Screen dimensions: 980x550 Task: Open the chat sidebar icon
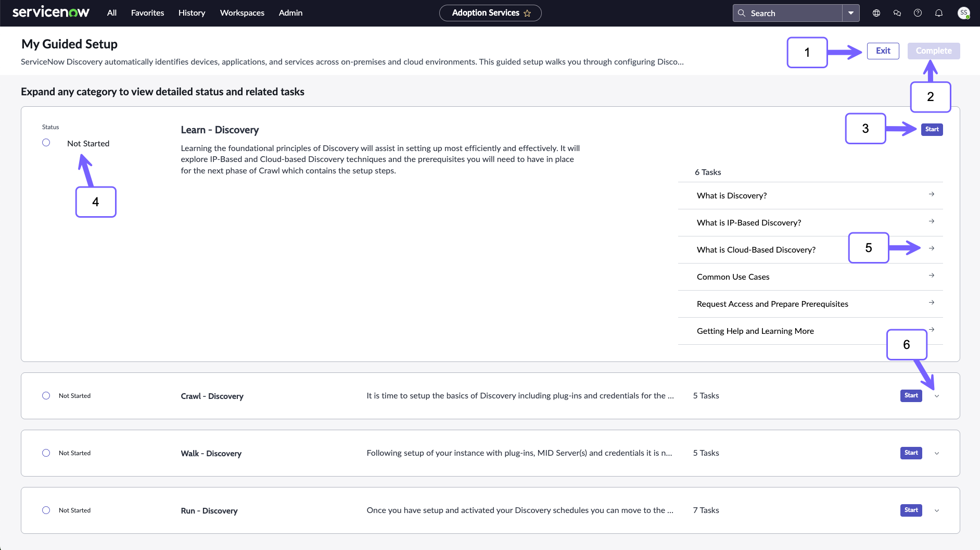(x=897, y=13)
